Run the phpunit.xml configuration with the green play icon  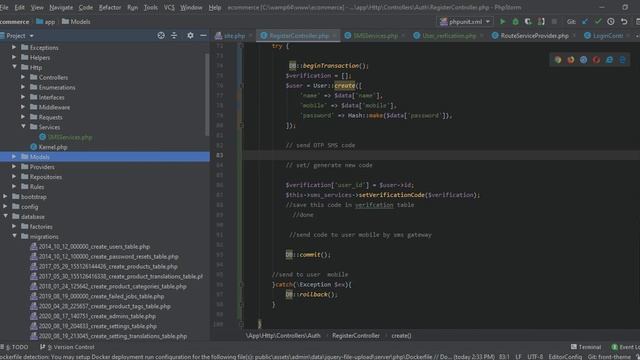pyautogui.click(x=502, y=22)
